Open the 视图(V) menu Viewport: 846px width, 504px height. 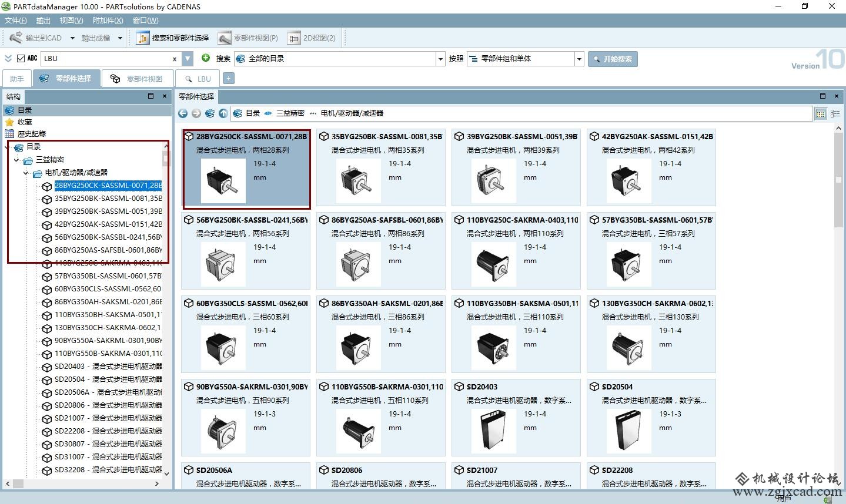tap(71, 21)
